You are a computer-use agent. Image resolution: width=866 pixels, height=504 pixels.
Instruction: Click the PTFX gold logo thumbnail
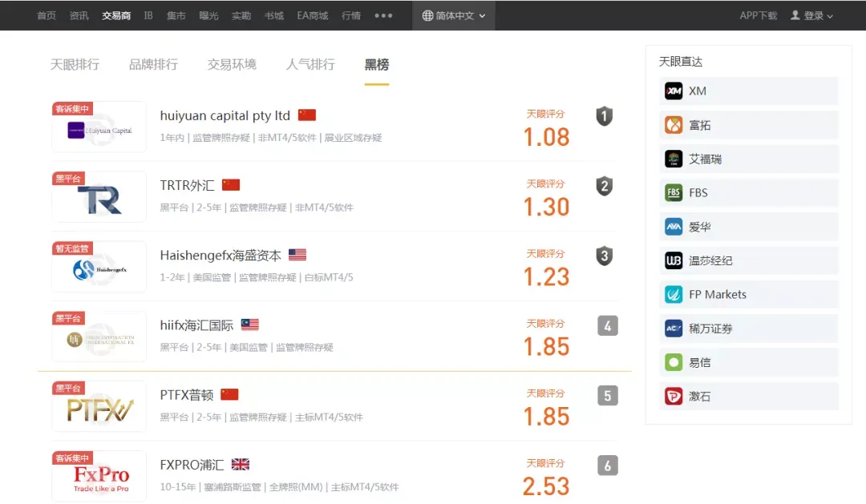click(x=99, y=406)
